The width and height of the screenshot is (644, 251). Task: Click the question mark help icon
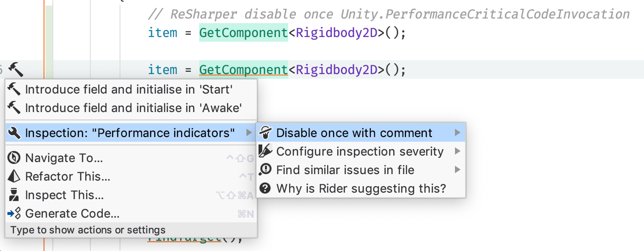coord(265,188)
